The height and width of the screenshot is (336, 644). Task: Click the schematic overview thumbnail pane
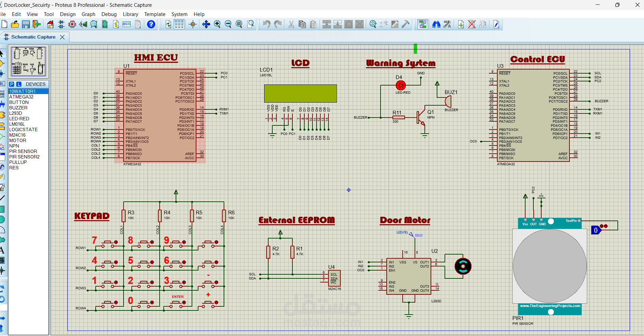(x=28, y=61)
